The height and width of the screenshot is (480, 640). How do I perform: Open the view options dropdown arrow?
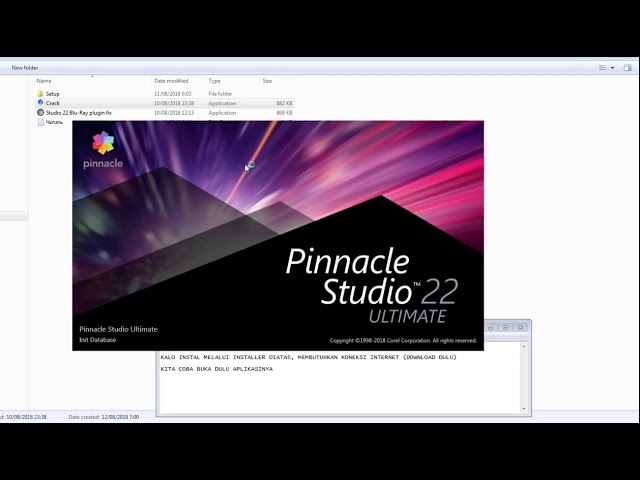(612, 68)
